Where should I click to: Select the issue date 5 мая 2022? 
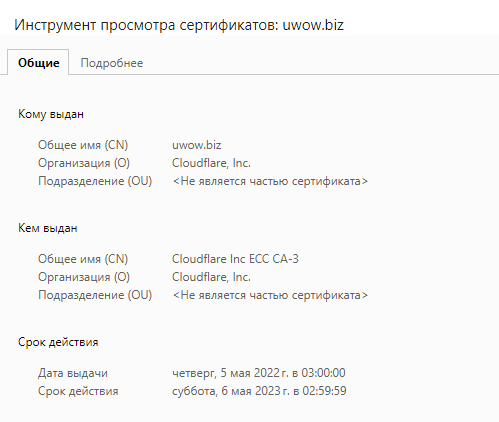259,373
